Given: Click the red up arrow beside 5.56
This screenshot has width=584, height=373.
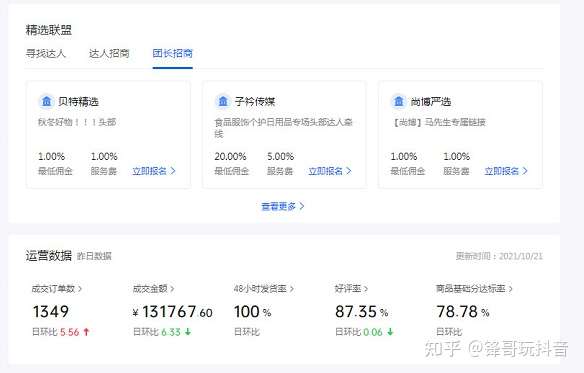Looking at the screenshot, I should tap(86, 332).
